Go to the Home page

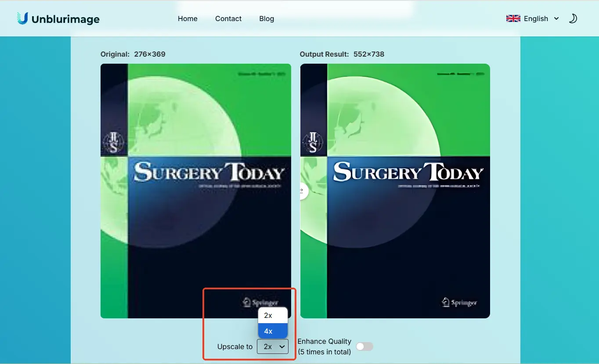pos(188,18)
